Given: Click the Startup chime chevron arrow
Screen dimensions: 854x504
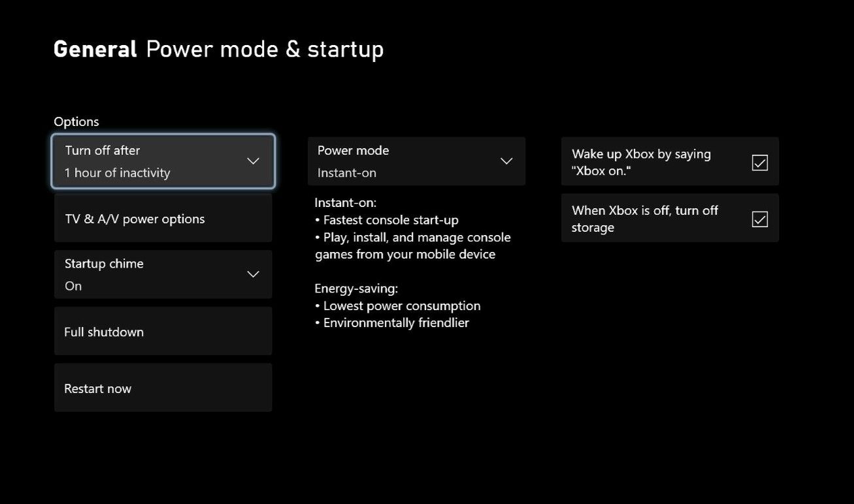Looking at the screenshot, I should (x=253, y=274).
